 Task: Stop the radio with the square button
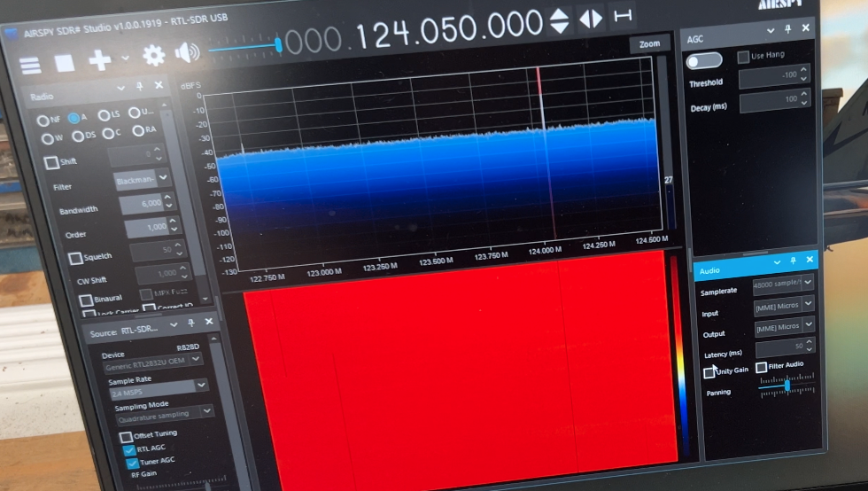tap(65, 63)
